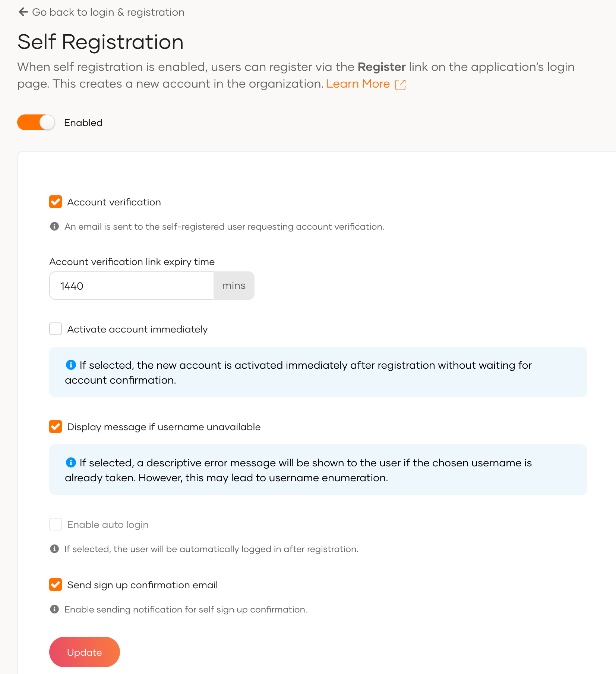This screenshot has width=616, height=674.
Task: Enable Activate account immediately
Action: [55, 329]
